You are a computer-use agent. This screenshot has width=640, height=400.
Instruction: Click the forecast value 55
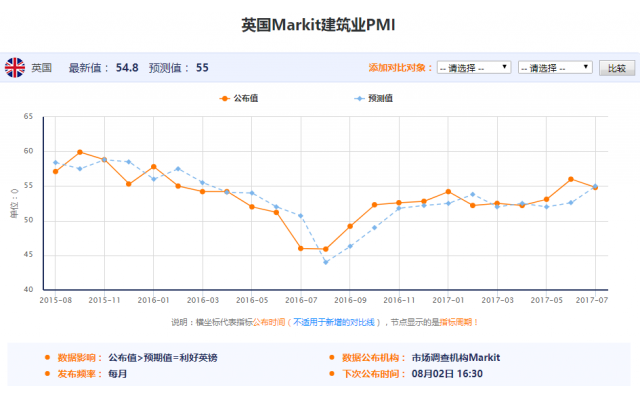[x=202, y=68]
